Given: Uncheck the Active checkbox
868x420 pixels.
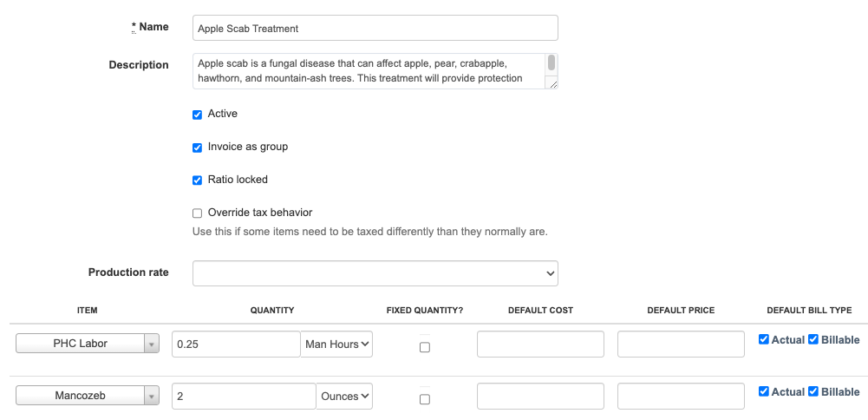Looking at the screenshot, I should pyautogui.click(x=198, y=115).
